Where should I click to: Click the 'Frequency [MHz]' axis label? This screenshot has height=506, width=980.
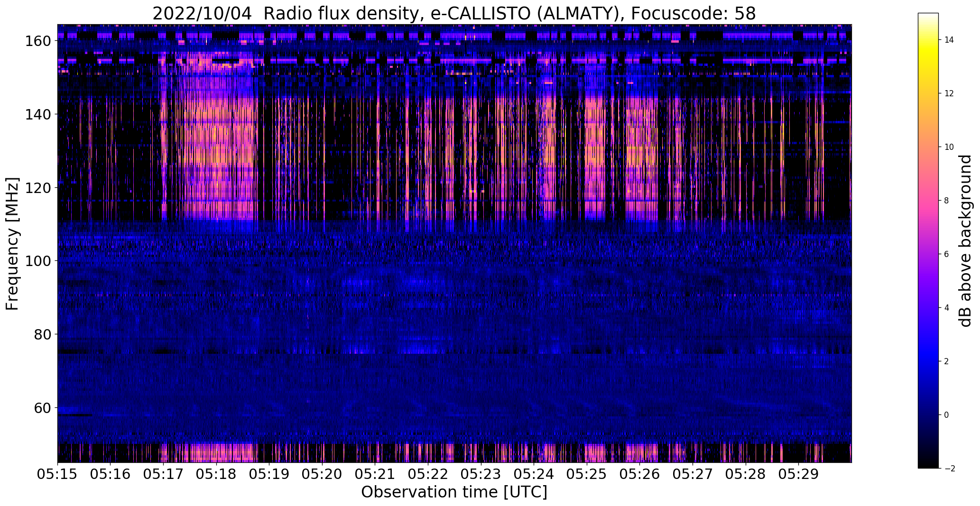[12, 244]
